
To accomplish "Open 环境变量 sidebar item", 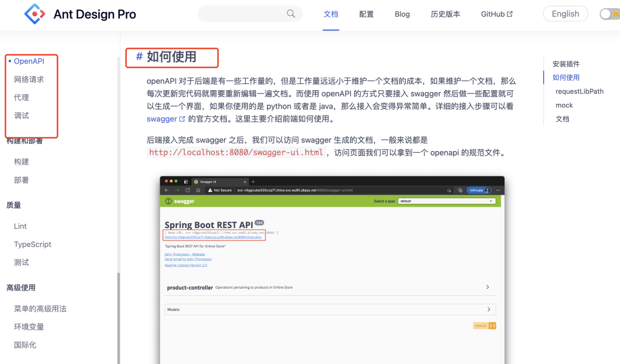I will click(x=29, y=327).
